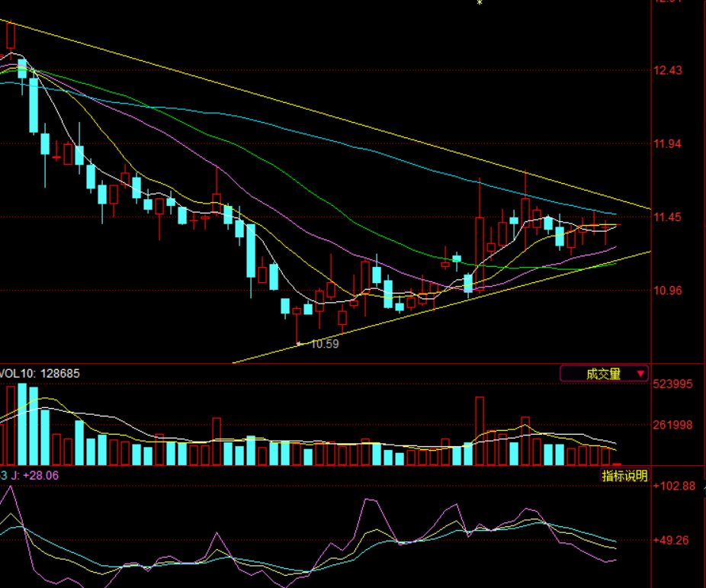706x588 pixels.
Task: Click the 261998 volume axis label
Action: coord(672,425)
